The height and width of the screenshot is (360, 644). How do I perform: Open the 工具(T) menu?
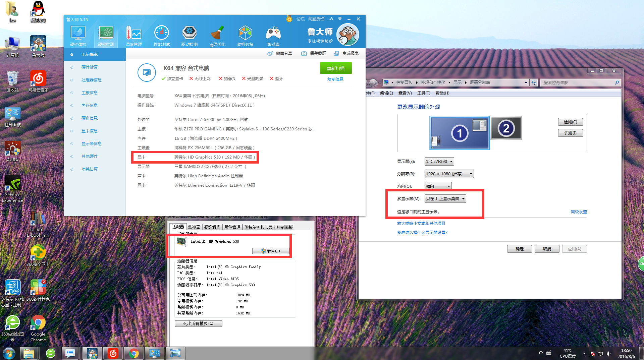[423, 93]
